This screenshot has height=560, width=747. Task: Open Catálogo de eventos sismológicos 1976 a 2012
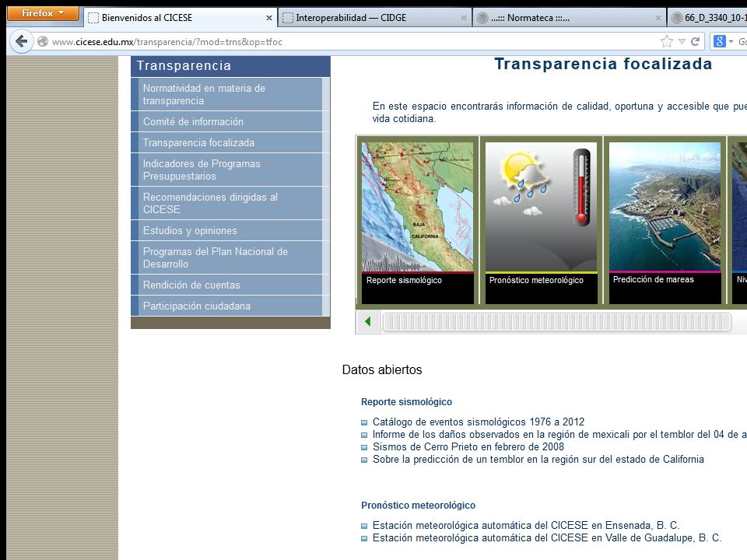coord(479,422)
